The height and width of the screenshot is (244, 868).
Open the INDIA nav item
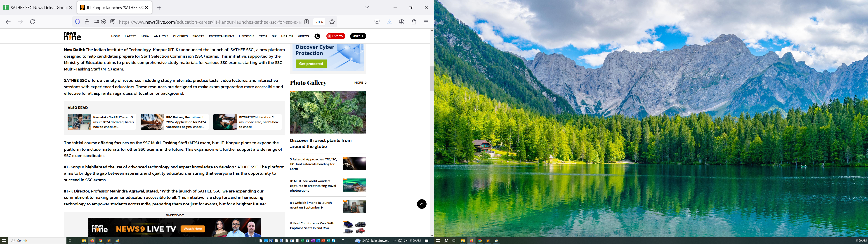tap(145, 36)
